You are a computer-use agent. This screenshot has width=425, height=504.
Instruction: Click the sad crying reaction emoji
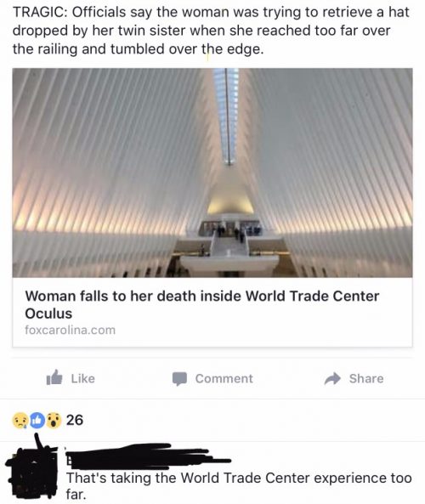20,421
